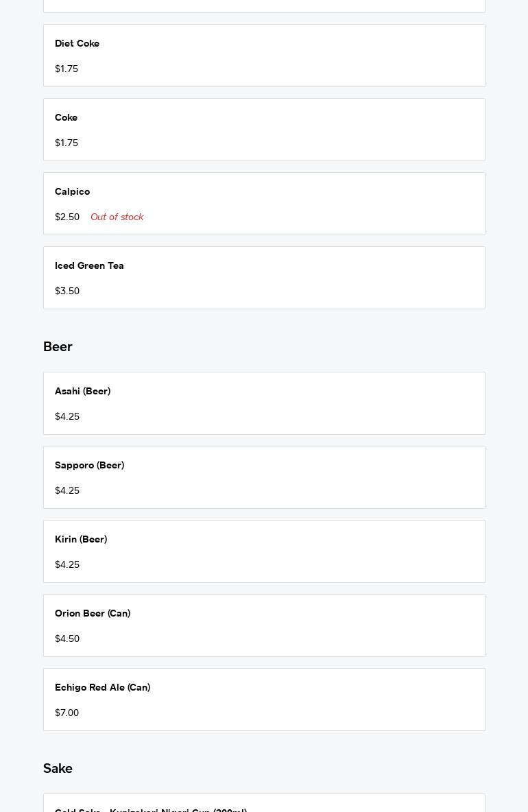The image size is (528, 812).
Task: Open Echigo Red Ale (Can) details
Action: [264, 700]
